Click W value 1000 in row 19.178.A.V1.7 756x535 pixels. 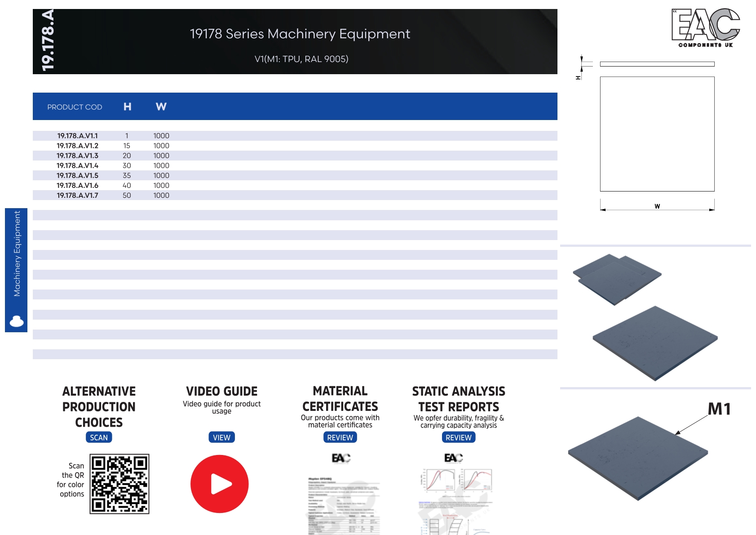click(161, 195)
